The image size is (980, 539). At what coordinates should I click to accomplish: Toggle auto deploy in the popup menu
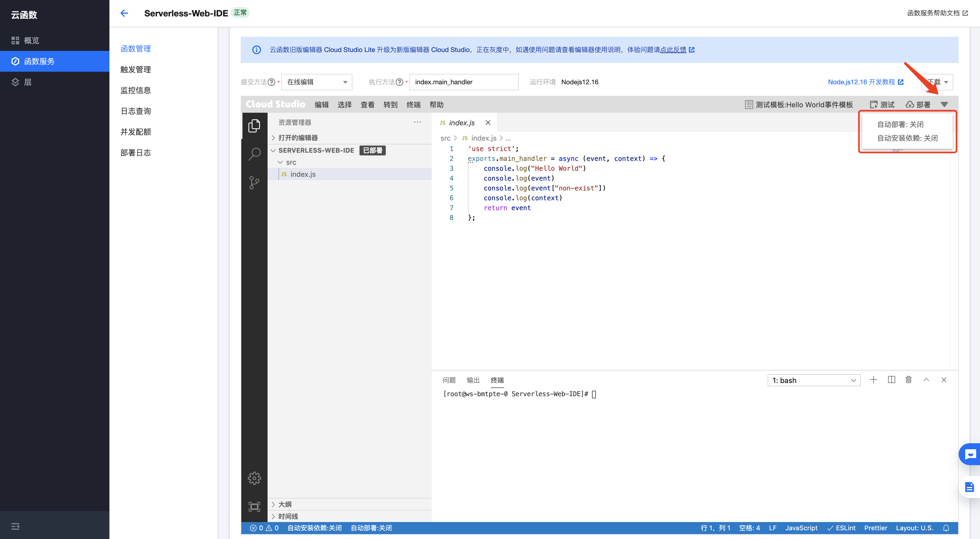(900, 124)
